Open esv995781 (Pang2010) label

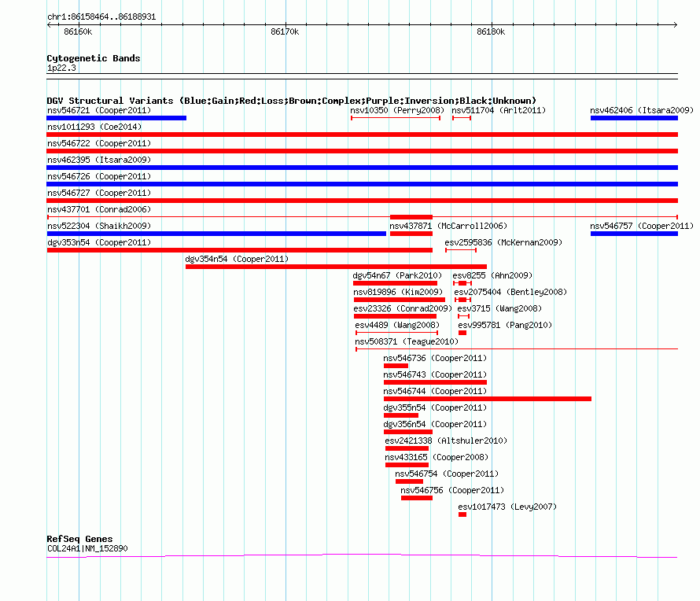pos(505,325)
